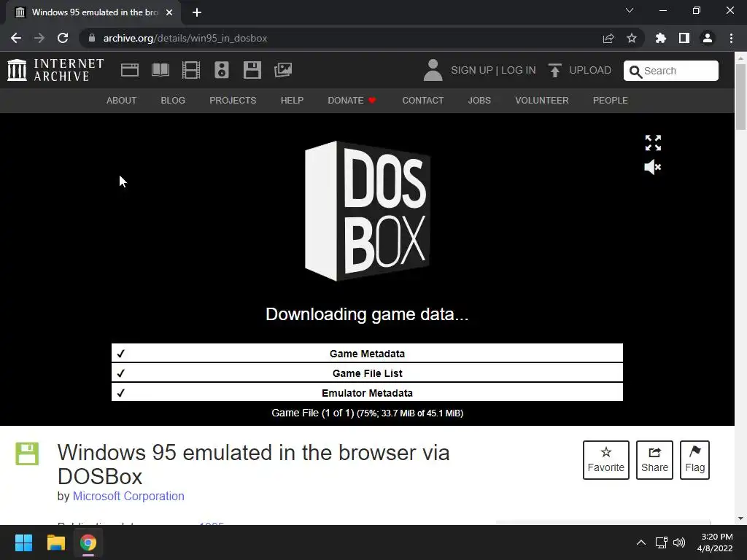
Task: Click the Chrome taskbar icon
Action: (88, 542)
